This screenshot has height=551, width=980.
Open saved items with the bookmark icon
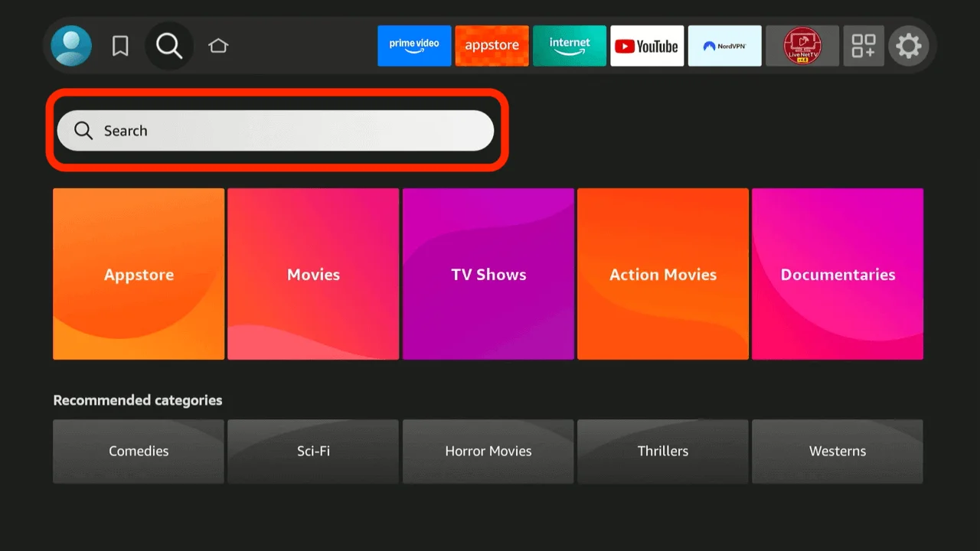pyautogui.click(x=120, y=45)
